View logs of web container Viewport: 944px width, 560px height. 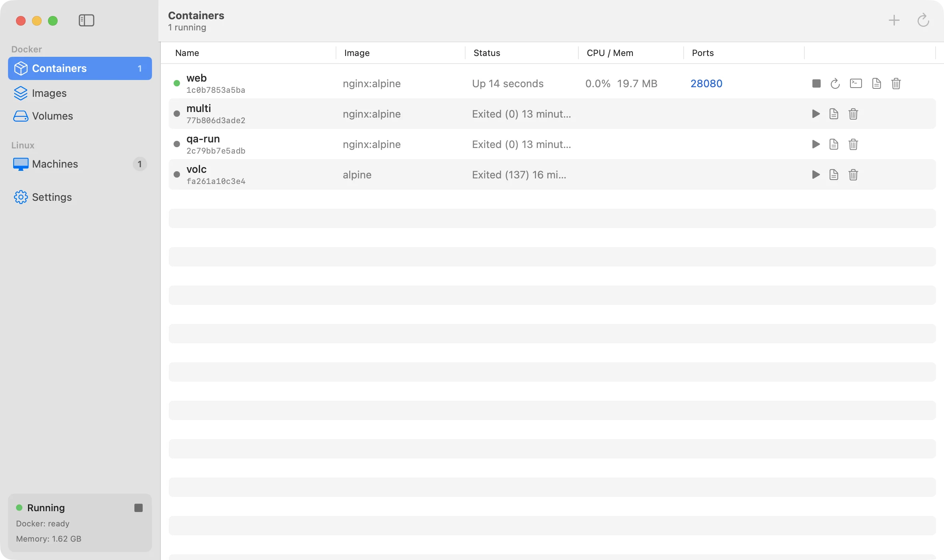[876, 84]
